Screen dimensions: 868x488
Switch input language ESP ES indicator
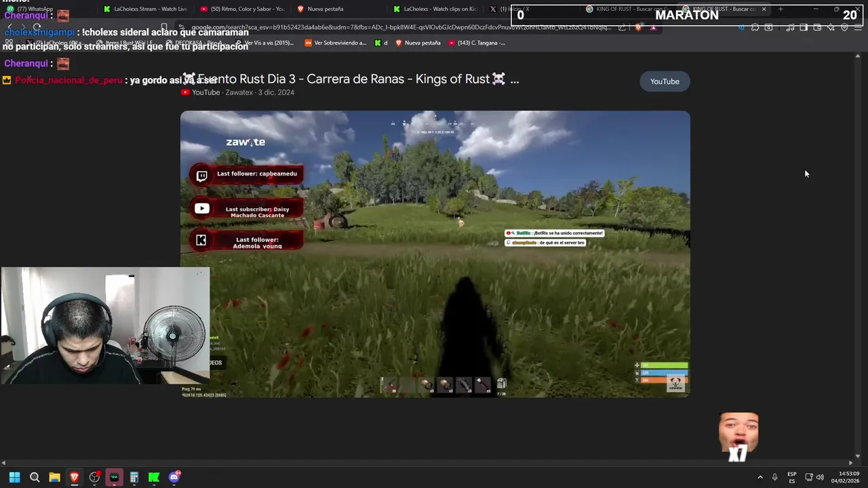[x=792, y=477]
